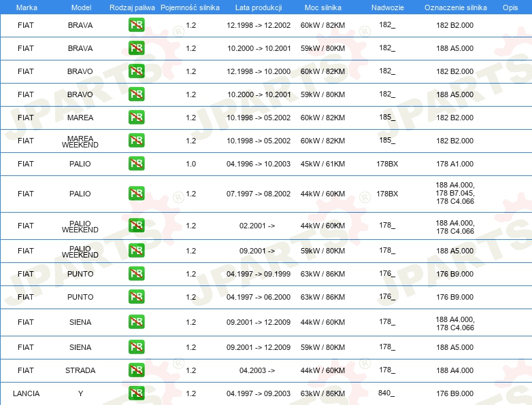Image resolution: width=532 pixels, height=405 pixels.
Task: Click years 12.1998 -> 12.2002
Action: coord(259,25)
